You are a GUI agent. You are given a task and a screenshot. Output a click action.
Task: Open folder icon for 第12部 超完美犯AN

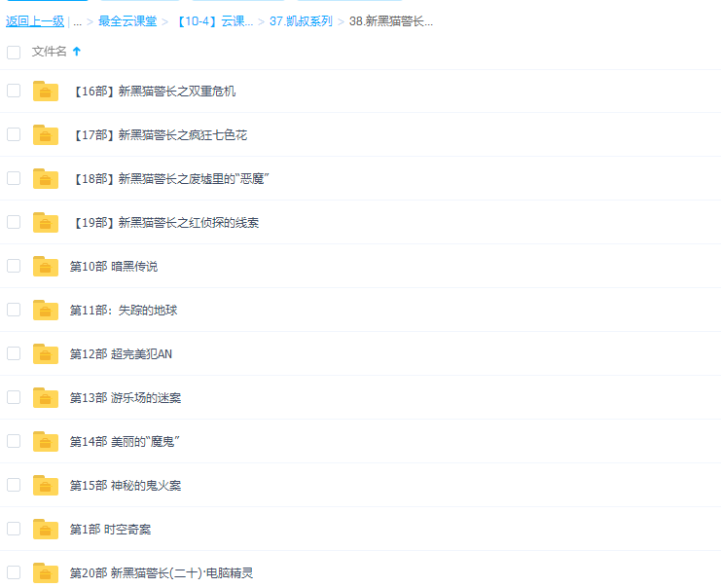tap(45, 354)
